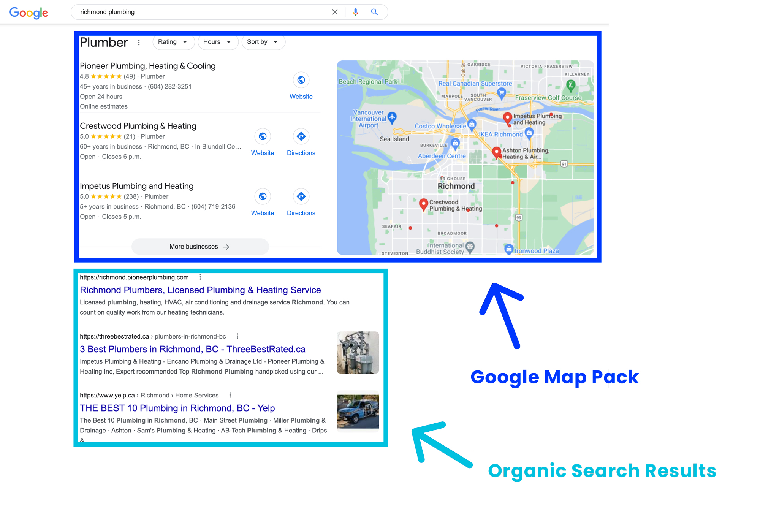Click https://richmond.pioneerplumbing.com URL text
The image size is (760, 532).
click(134, 277)
